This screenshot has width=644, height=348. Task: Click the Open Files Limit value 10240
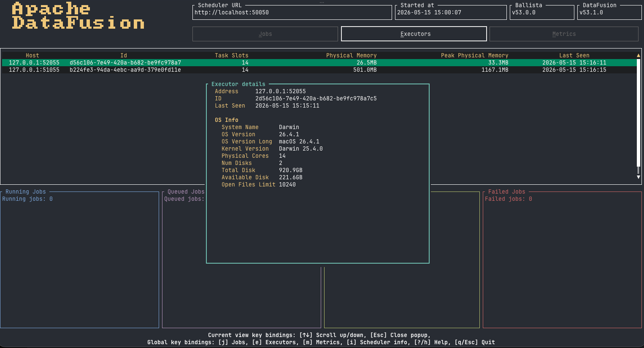(x=287, y=185)
